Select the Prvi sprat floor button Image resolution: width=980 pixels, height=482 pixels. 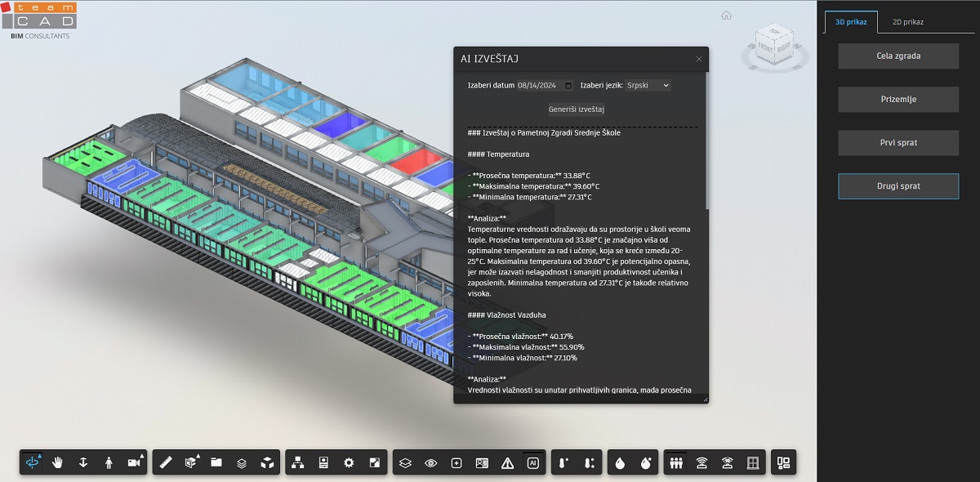[898, 143]
